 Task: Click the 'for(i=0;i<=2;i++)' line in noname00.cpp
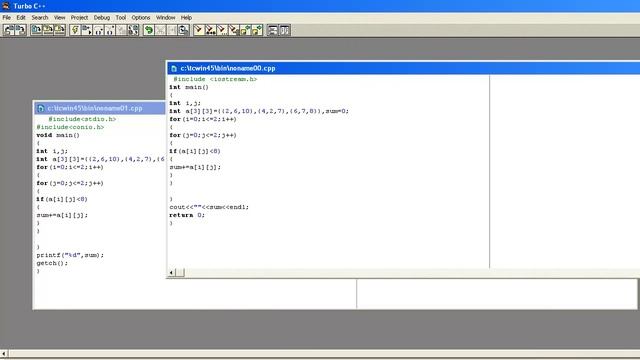(203, 119)
